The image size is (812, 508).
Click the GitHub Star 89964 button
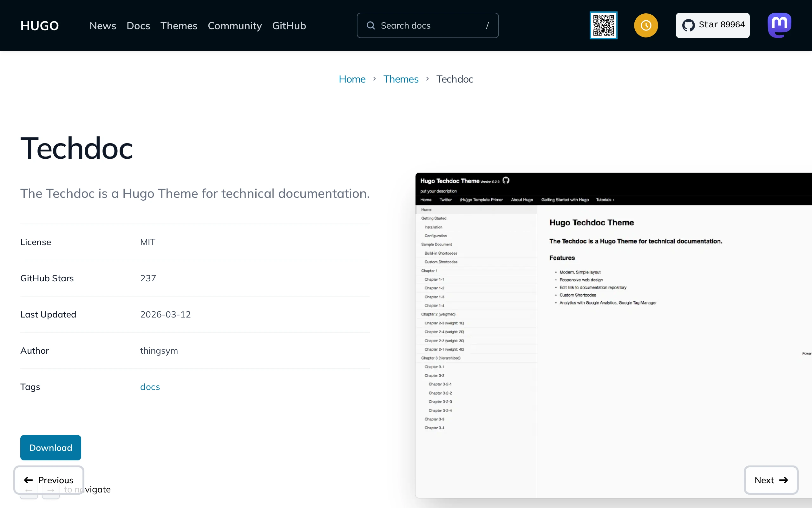point(713,25)
